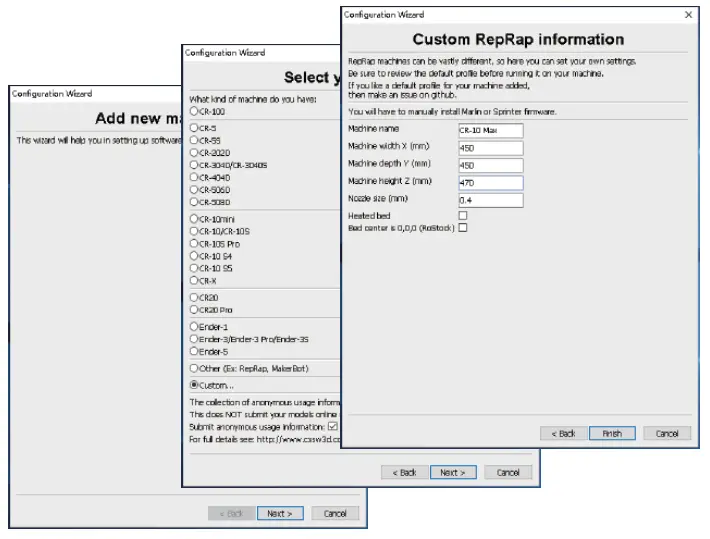
Task: Close the Custom RepRap wizard window
Action: 688,14
